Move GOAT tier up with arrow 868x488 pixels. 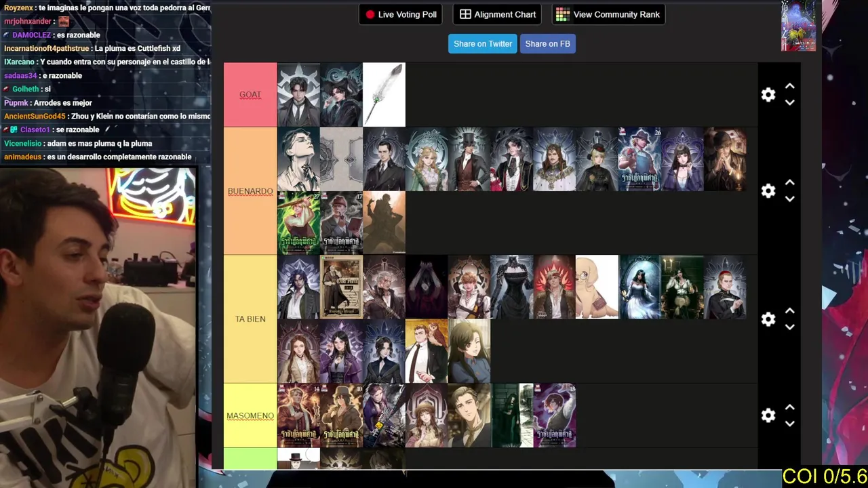point(790,87)
